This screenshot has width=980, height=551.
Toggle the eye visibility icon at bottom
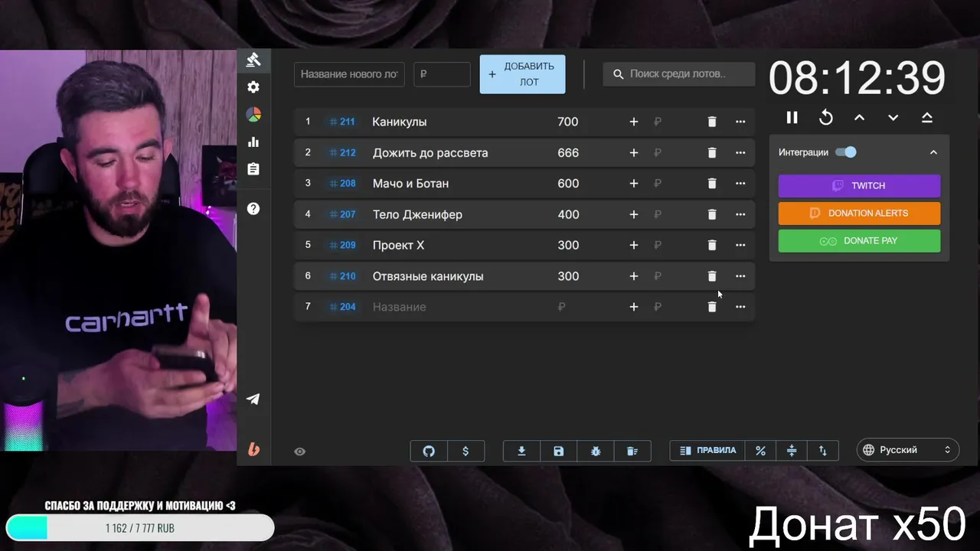click(x=300, y=452)
